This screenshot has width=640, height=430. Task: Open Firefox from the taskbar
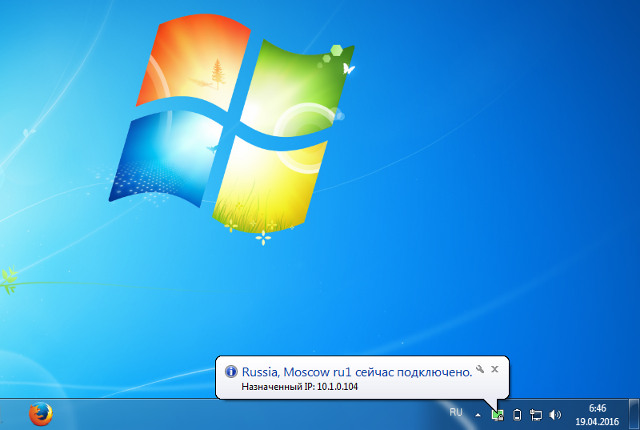pyautogui.click(x=41, y=414)
